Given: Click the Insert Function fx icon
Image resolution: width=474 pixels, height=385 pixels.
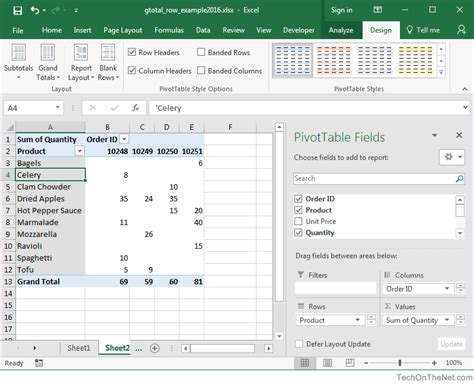Looking at the screenshot, I should click(x=135, y=108).
